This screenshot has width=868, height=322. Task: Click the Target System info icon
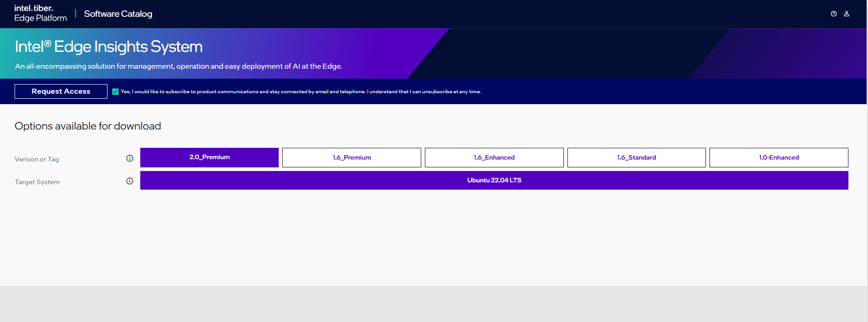tap(130, 181)
